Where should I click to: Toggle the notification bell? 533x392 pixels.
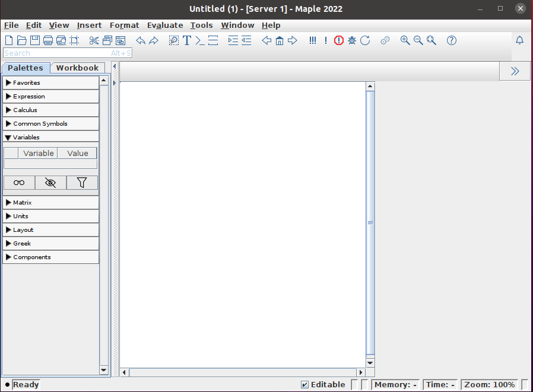click(x=519, y=40)
